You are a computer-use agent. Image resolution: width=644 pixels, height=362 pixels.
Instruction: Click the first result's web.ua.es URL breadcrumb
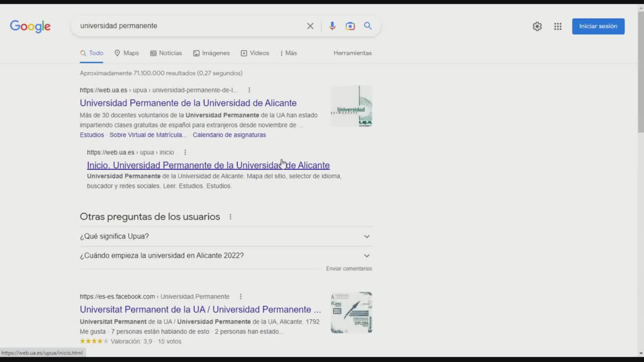click(x=158, y=90)
